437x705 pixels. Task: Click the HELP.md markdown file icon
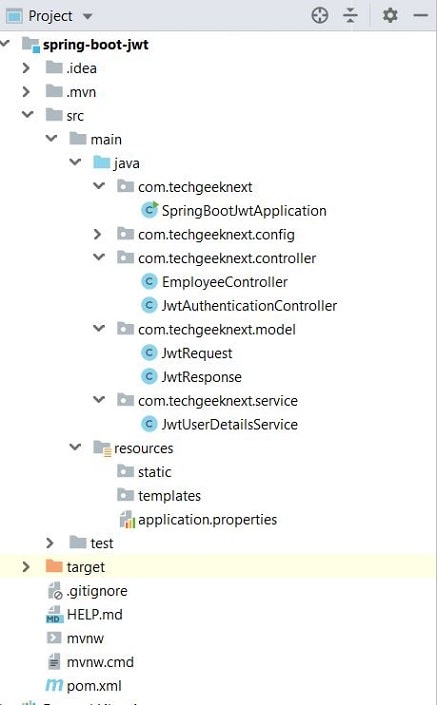54,614
